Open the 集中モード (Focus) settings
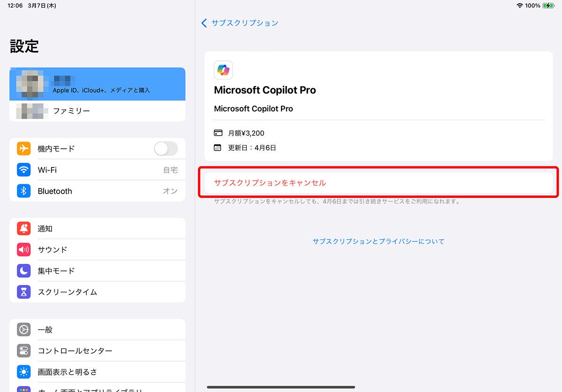The image size is (562, 392). pyautogui.click(x=53, y=270)
